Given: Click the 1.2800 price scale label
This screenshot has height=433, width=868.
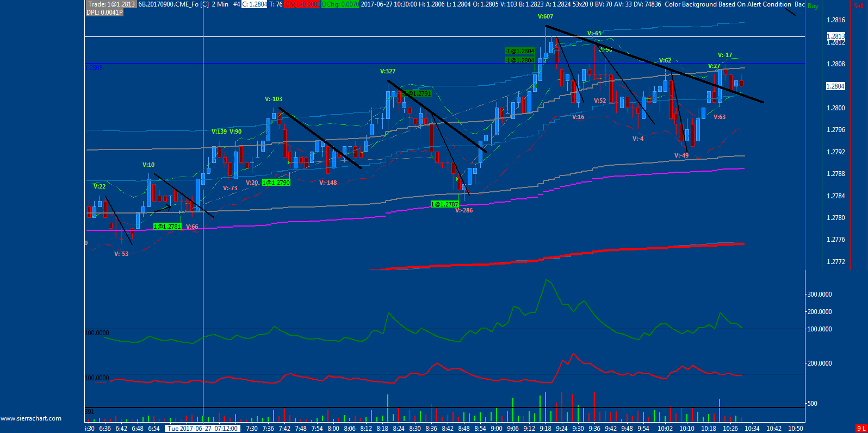Looking at the screenshot, I should pyautogui.click(x=836, y=108).
